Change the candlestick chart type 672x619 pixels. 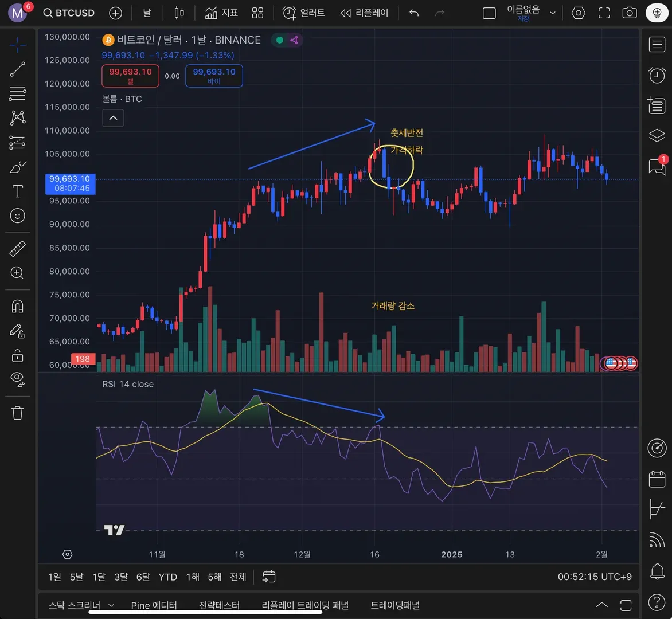click(x=179, y=13)
